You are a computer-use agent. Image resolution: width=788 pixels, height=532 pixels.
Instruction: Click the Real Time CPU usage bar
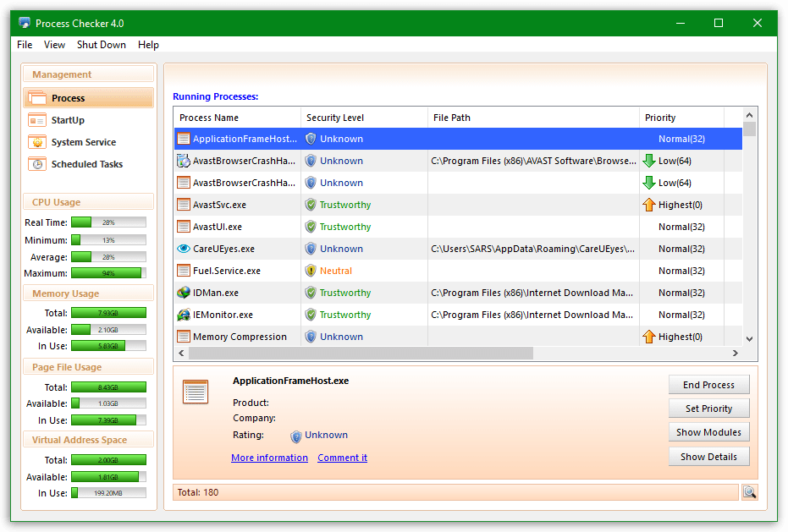[108, 222]
